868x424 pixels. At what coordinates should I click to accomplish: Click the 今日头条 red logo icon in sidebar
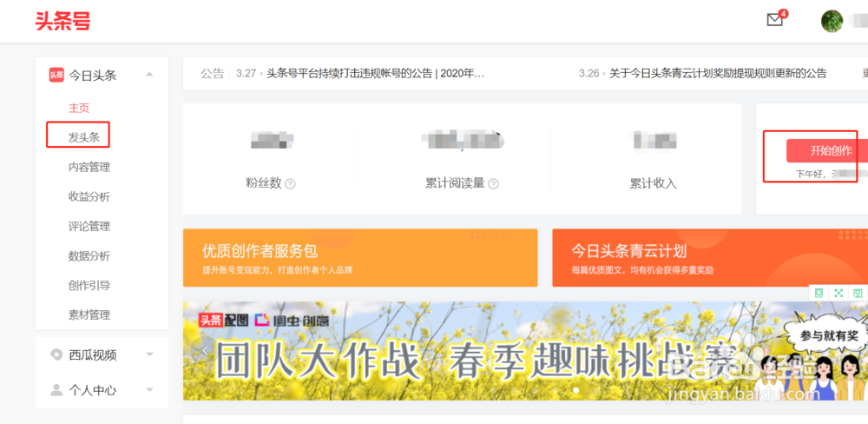pos(56,75)
